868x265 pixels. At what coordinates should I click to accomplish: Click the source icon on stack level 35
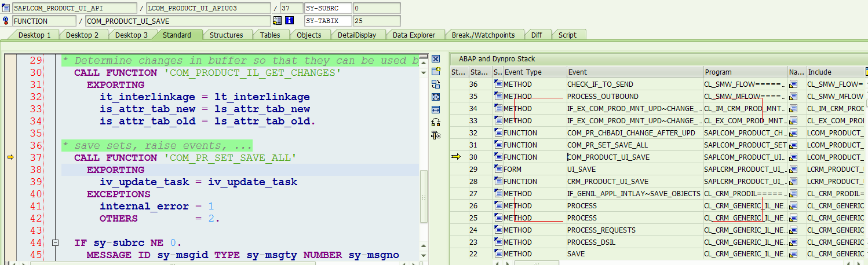[498, 97]
